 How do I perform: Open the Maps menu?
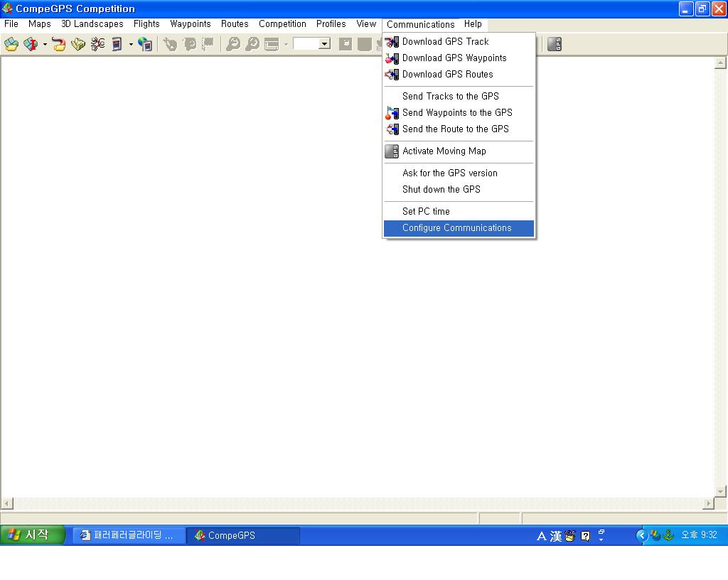coord(40,24)
